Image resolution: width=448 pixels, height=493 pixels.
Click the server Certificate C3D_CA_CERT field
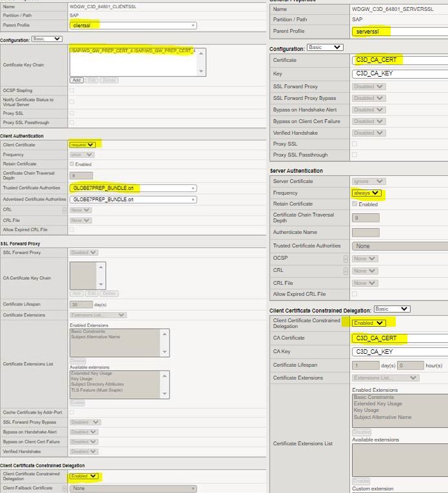[x=400, y=60]
